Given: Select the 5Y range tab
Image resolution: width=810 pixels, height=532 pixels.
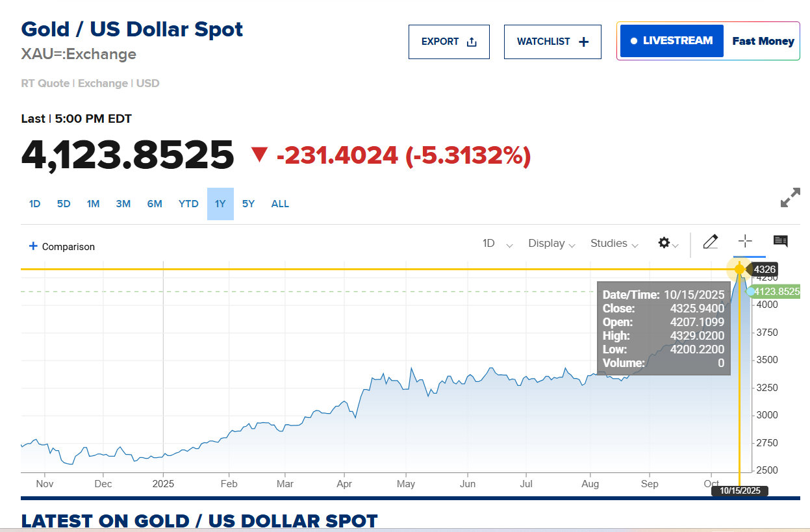Looking at the screenshot, I should (x=248, y=204).
